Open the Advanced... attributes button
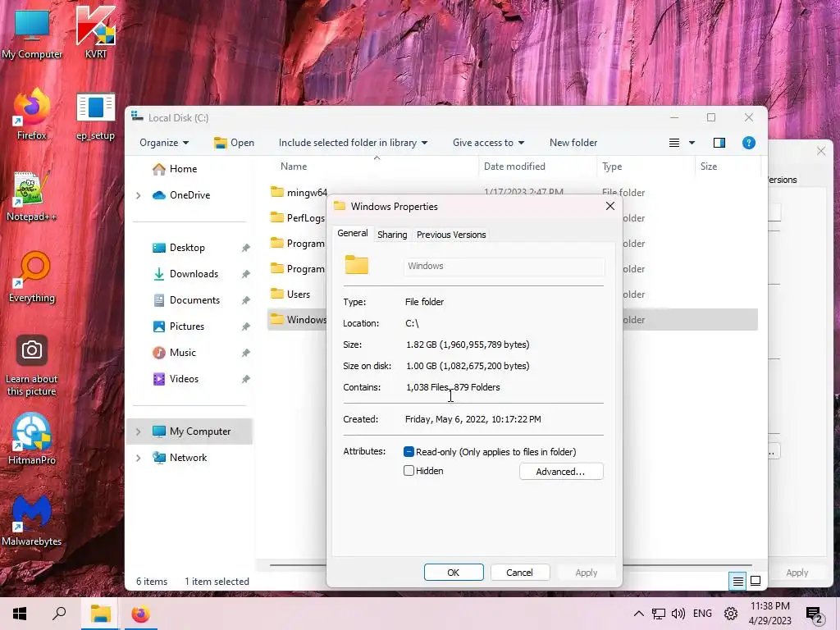The width and height of the screenshot is (840, 630). [x=561, y=472]
